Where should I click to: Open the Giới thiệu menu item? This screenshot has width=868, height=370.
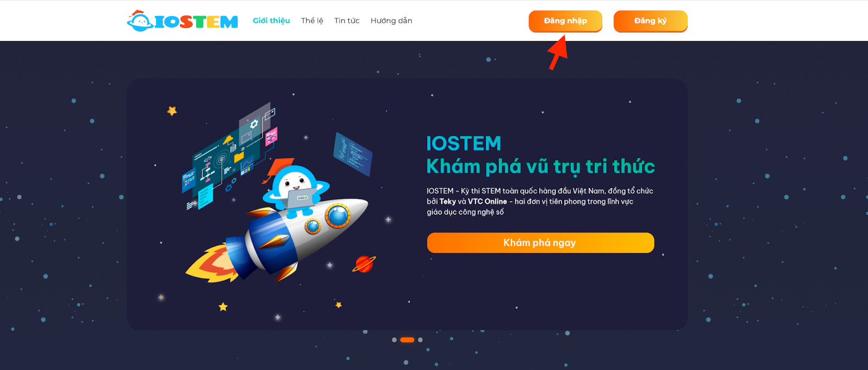point(271,21)
